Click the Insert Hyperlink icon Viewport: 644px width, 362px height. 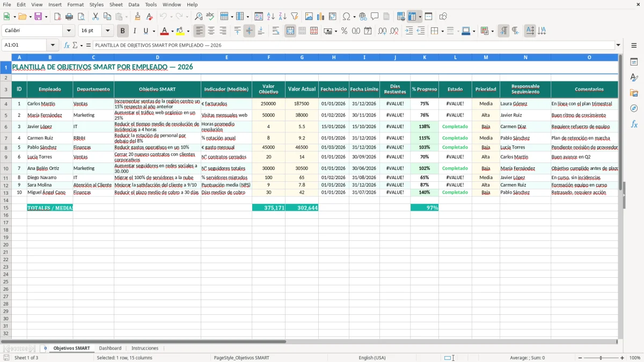click(x=363, y=17)
